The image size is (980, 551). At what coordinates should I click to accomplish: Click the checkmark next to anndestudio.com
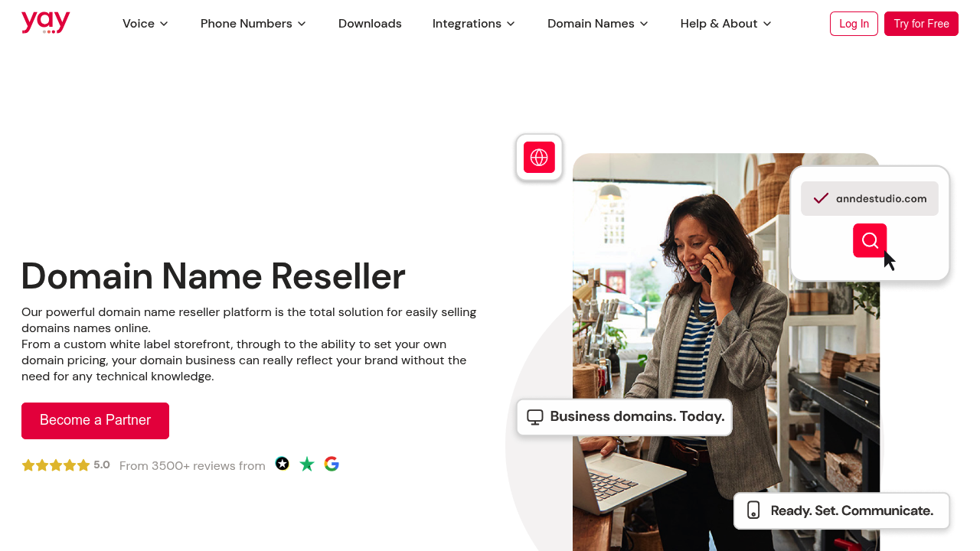coord(821,198)
